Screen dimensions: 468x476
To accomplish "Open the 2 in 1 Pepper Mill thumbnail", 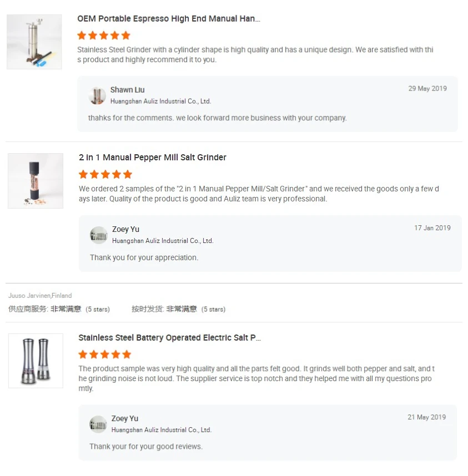I will coord(36,181).
